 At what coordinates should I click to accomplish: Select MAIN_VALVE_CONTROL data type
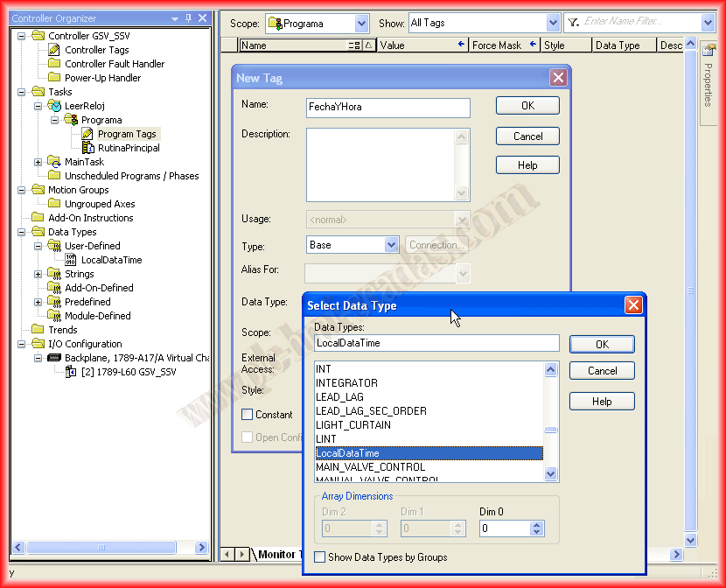pos(370,467)
